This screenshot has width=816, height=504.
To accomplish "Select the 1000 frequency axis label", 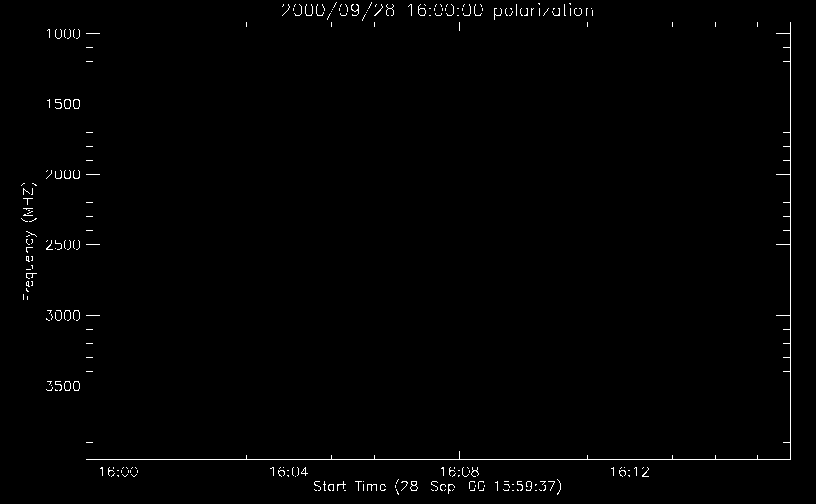I will [x=63, y=34].
